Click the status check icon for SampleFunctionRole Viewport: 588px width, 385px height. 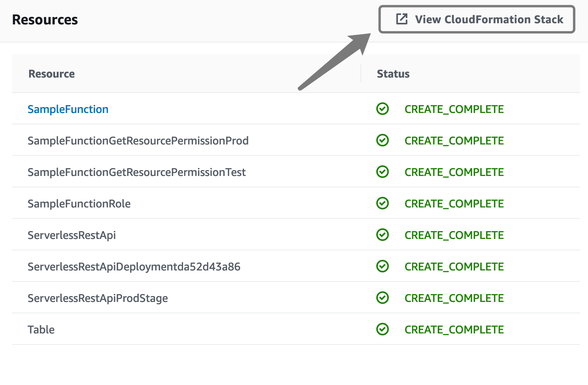point(383,203)
